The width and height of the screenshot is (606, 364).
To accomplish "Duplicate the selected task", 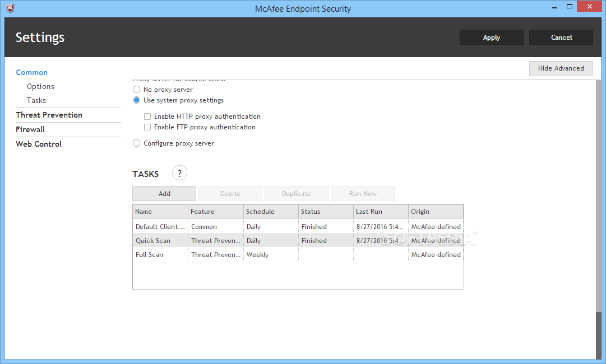I will click(297, 193).
